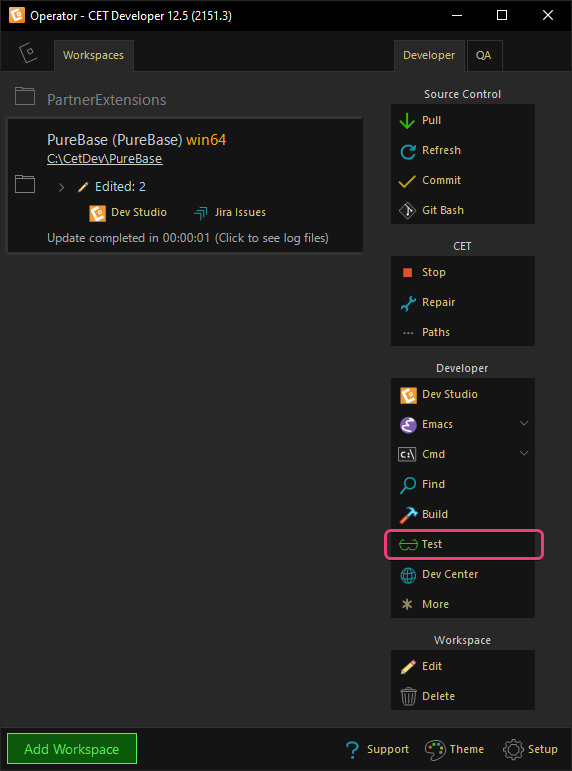
Task: Delete workspace with the trash icon
Action: [408, 696]
